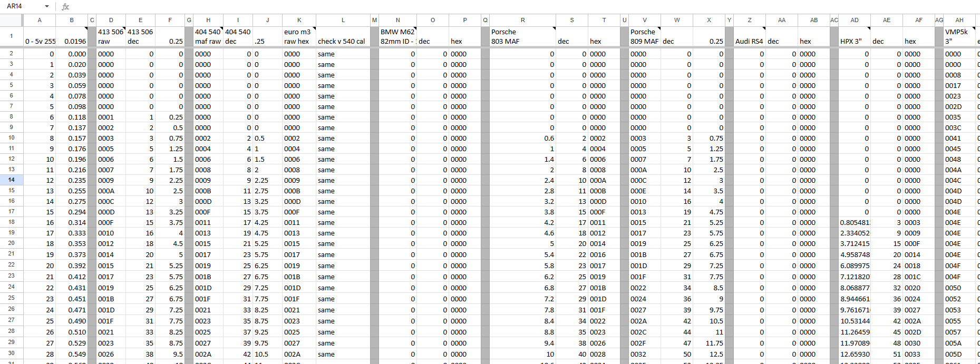Image resolution: width=980 pixels, height=364 pixels.
Task: Click into the formula bar input
Action: tap(474, 7)
